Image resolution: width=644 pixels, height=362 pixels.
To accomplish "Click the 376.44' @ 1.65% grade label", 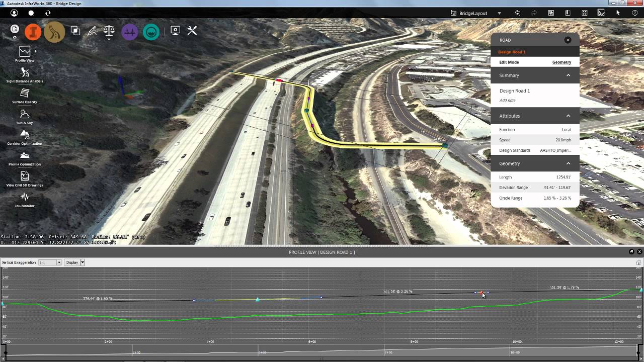I will pos(98,299).
